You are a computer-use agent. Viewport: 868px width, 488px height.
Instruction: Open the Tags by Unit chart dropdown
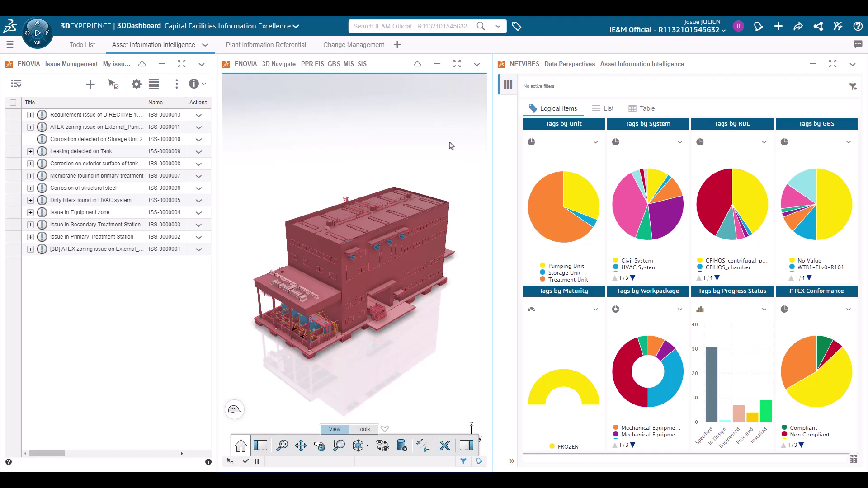pos(595,142)
